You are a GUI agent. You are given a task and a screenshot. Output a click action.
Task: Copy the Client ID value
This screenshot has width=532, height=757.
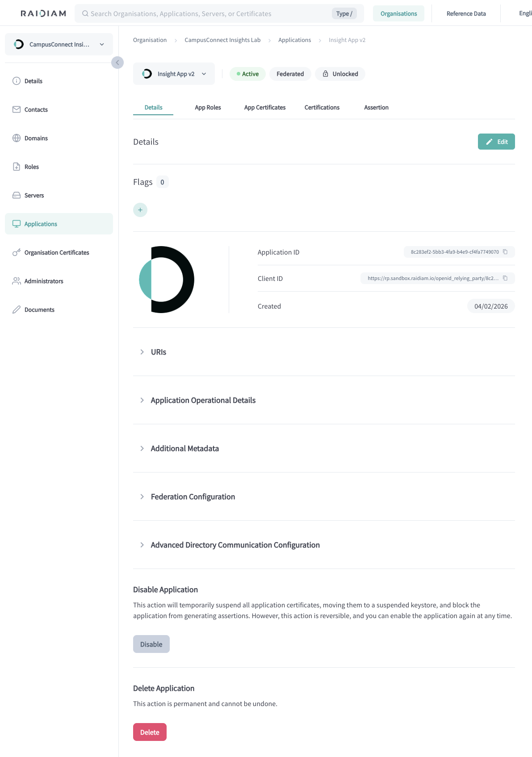tap(505, 278)
